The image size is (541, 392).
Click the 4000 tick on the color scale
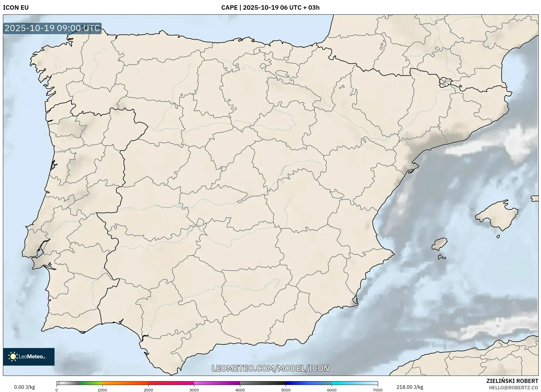240,390
